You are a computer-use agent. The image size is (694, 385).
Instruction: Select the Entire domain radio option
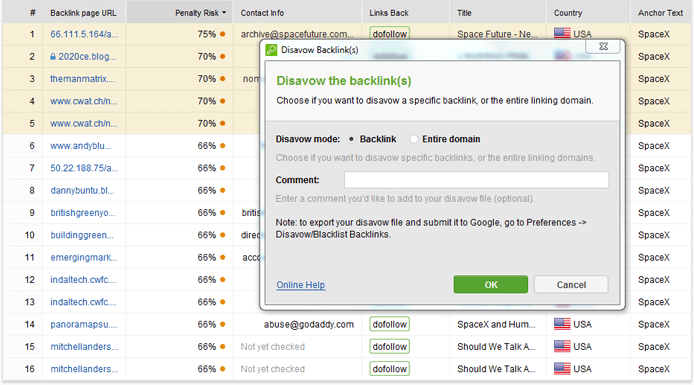click(414, 139)
